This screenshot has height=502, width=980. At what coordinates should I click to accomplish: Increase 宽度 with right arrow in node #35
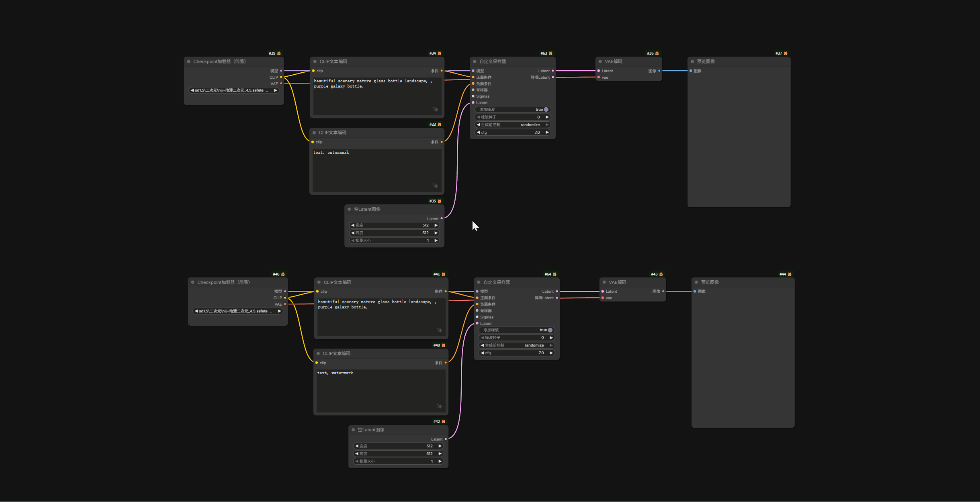(x=436, y=225)
